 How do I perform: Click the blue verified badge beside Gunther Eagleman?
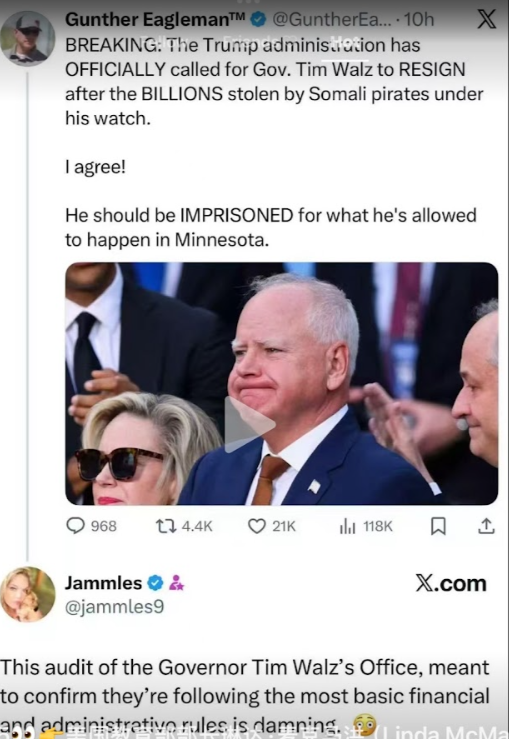[x=258, y=19]
